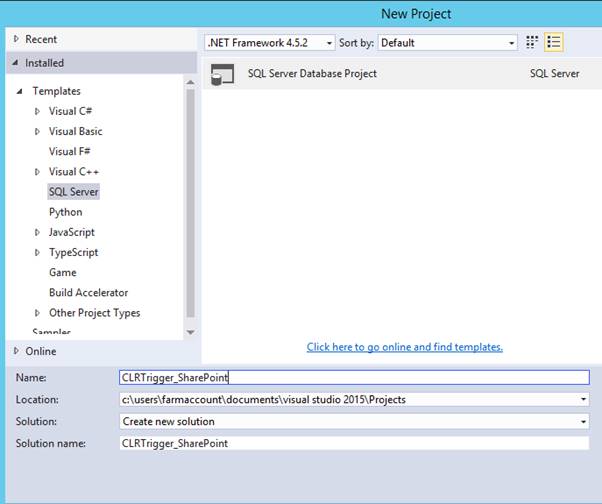Collapse the Templates tree node
602x504 pixels.
click(x=20, y=91)
